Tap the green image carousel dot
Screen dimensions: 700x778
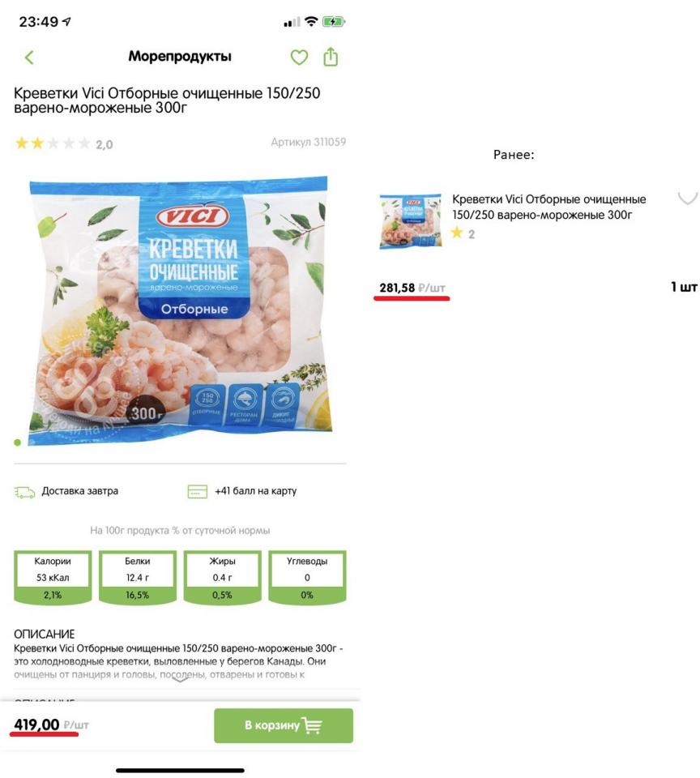click(17, 442)
